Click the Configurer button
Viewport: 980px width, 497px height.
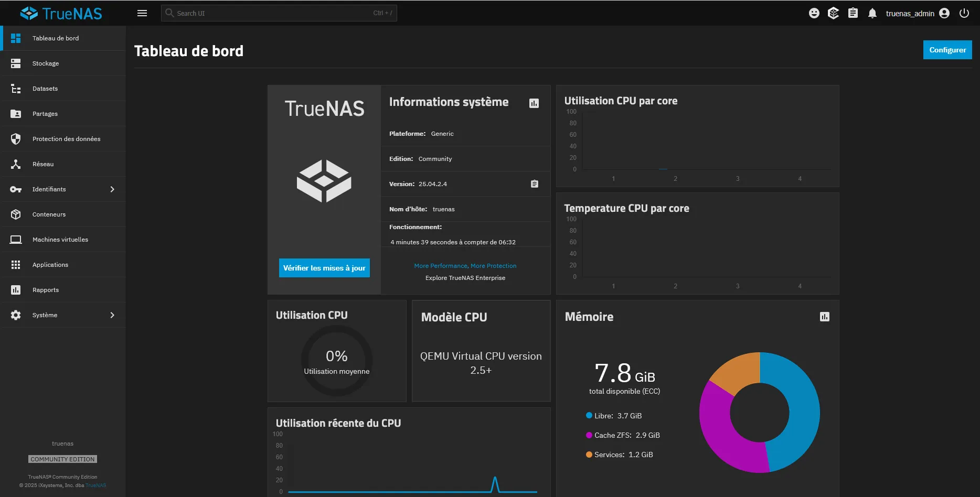click(x=947, y=50)
